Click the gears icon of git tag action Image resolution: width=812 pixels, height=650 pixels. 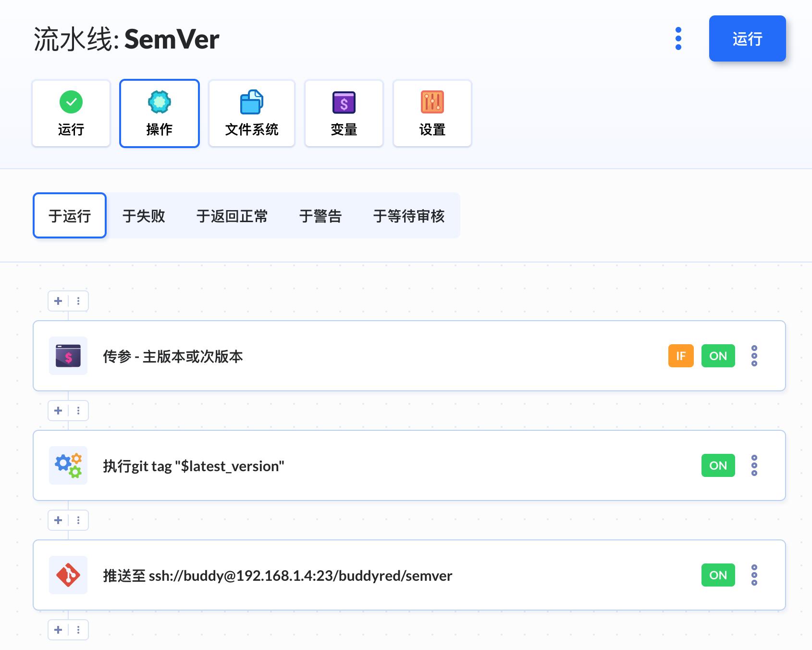click(68, 465)
